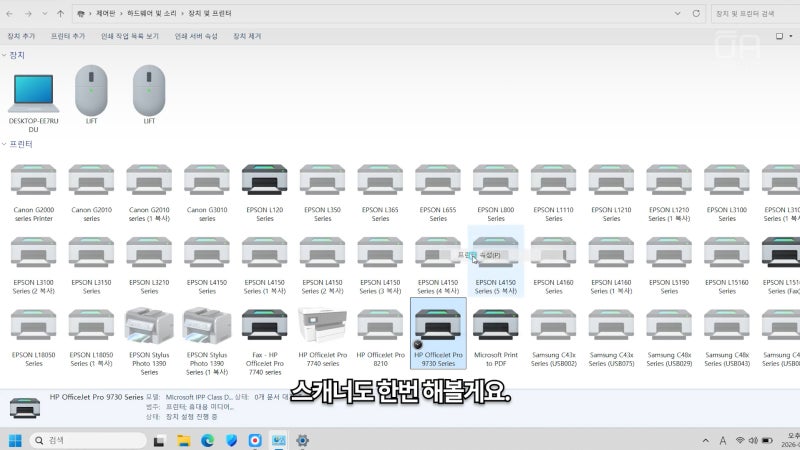Select the EPSON L15160 Series printer
The height and width of the screenshot is (450, 800).
[x=727, y=265]
